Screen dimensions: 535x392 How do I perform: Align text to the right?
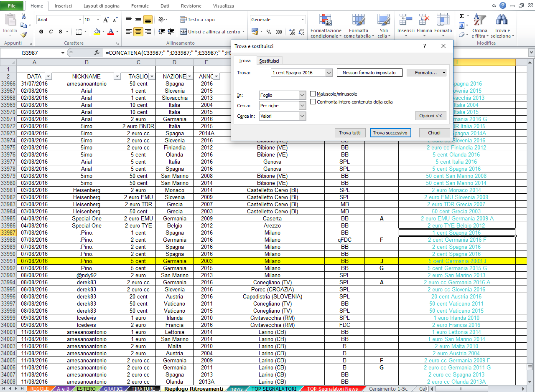148,32
